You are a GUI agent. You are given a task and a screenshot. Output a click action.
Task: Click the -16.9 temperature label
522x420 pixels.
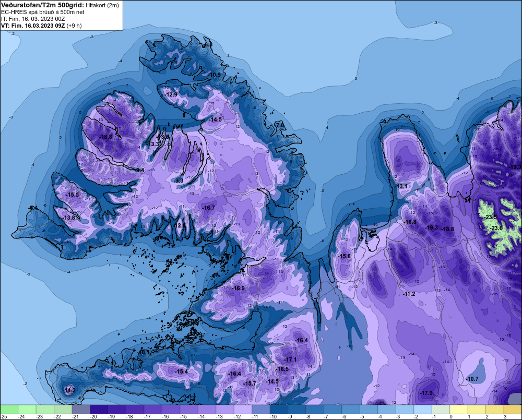pos(239,288)
